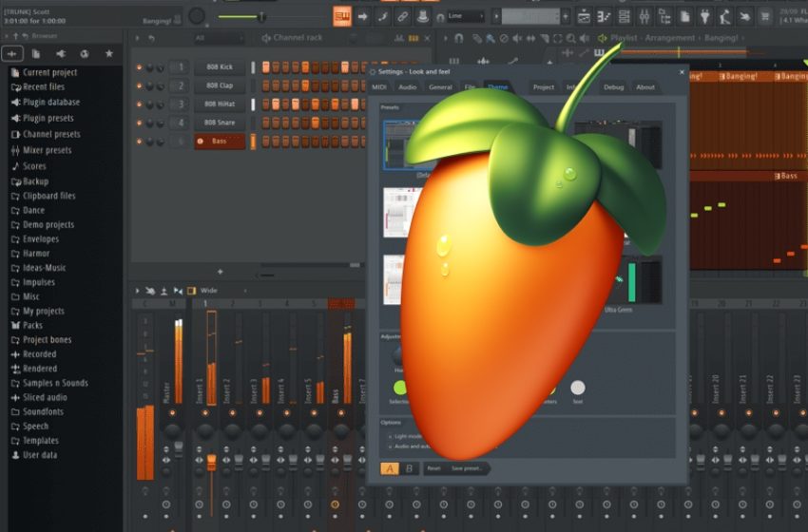Pick the playlist mute tool icon
The image size is (808, 532).
[x=517, y=38]
